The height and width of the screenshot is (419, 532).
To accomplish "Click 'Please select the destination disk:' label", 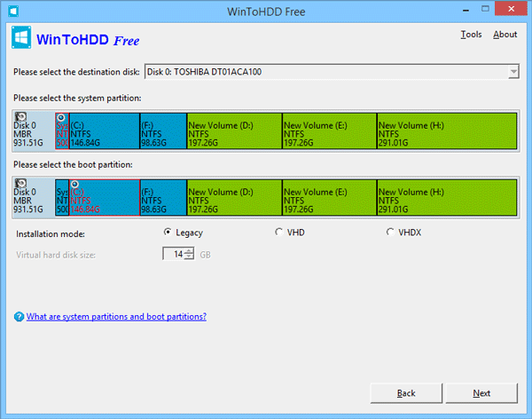I will (76, 72).
